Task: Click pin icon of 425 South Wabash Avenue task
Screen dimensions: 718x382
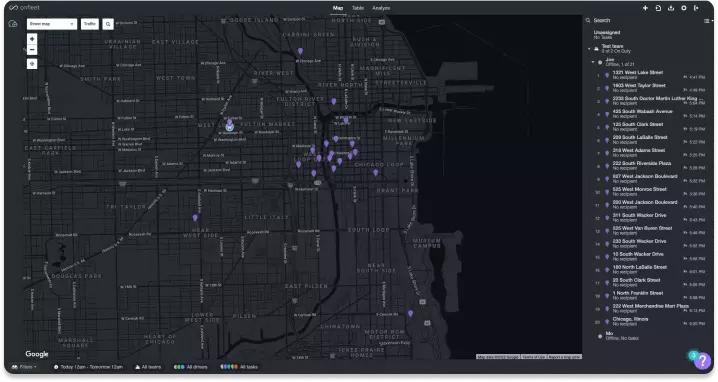Action: 607,114
